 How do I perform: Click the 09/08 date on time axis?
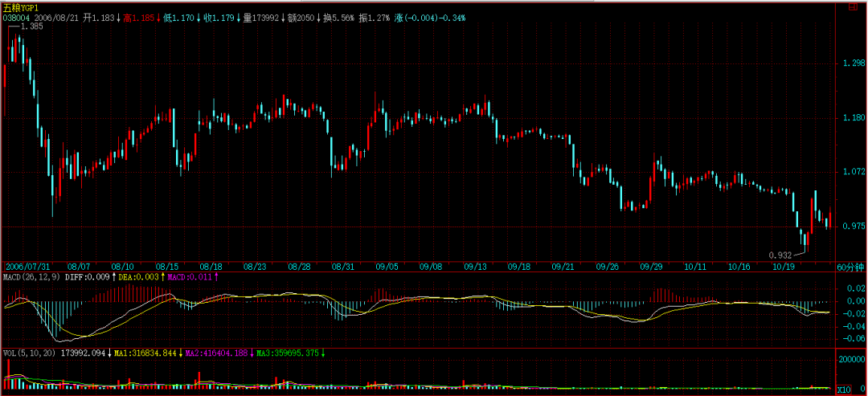[x=431, y=267]
